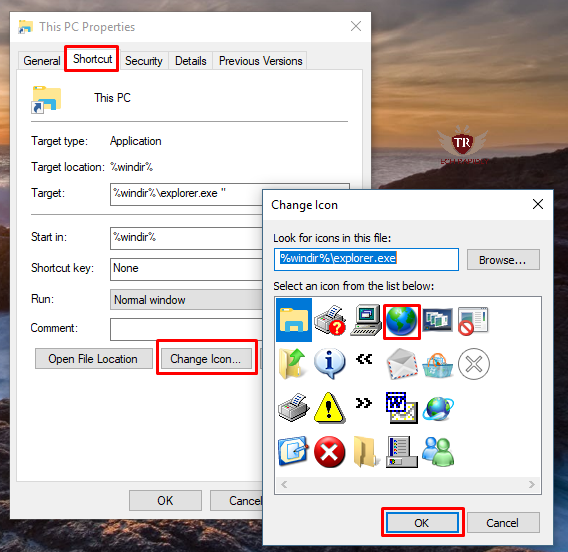Select the File Explorer folder icon
This screenshot has width=568, height=552.
[x=294, y=320]
